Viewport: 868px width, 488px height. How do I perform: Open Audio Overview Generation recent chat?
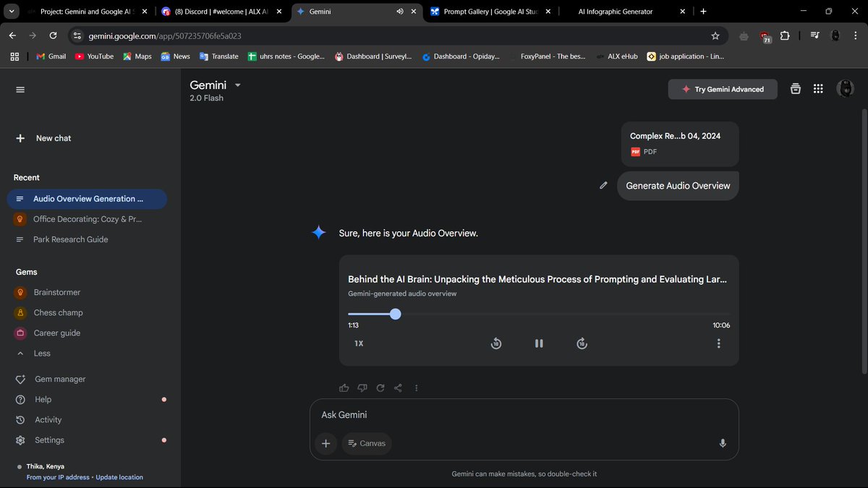coord(87,199)
